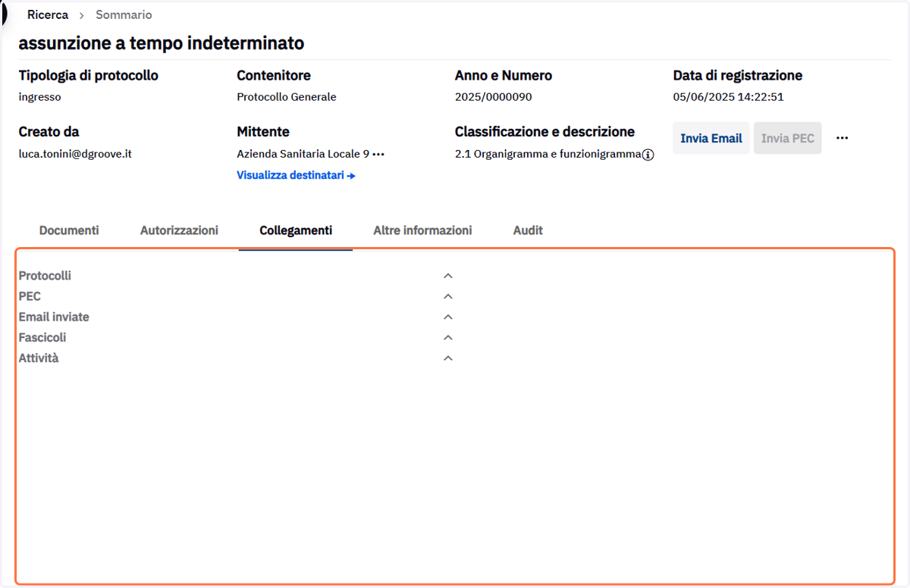Open the Audit tab
This screenshot has height=588, width=910.
[528, 230]
